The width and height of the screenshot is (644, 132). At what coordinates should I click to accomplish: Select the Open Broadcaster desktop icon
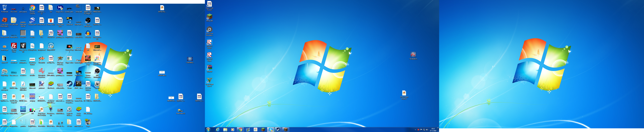click(88, 22)
